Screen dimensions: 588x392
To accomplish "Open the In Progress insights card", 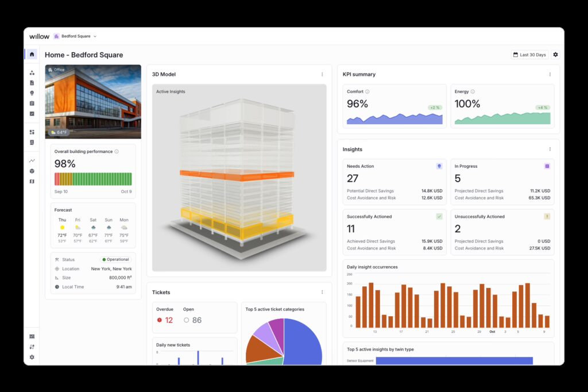I will [502, 182].
